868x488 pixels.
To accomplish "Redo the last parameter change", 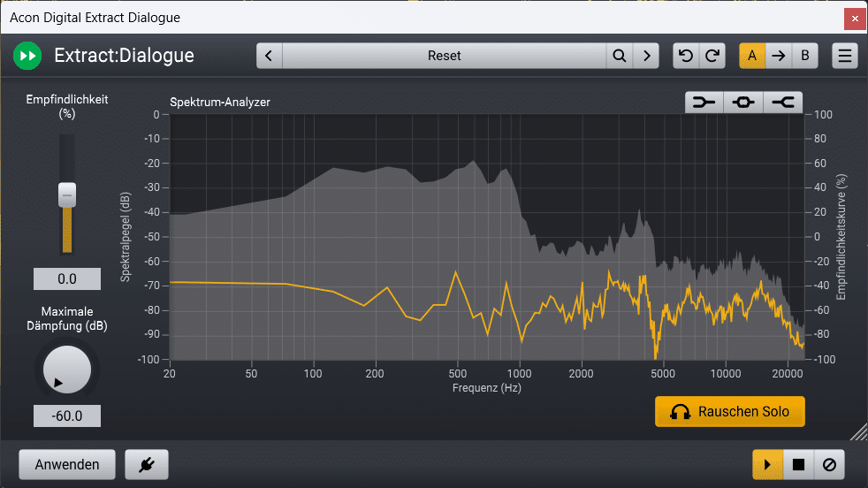I will click(x=712, y=56).
